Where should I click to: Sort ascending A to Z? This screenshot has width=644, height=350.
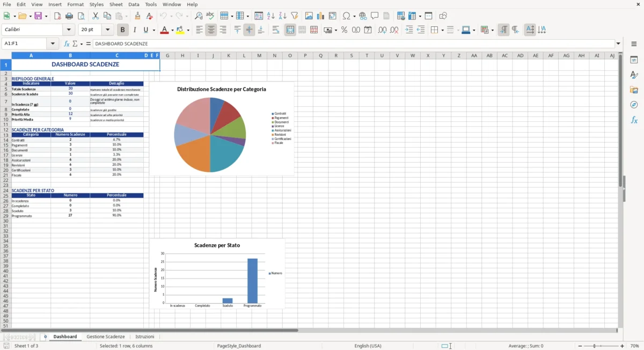click(271, 16)
